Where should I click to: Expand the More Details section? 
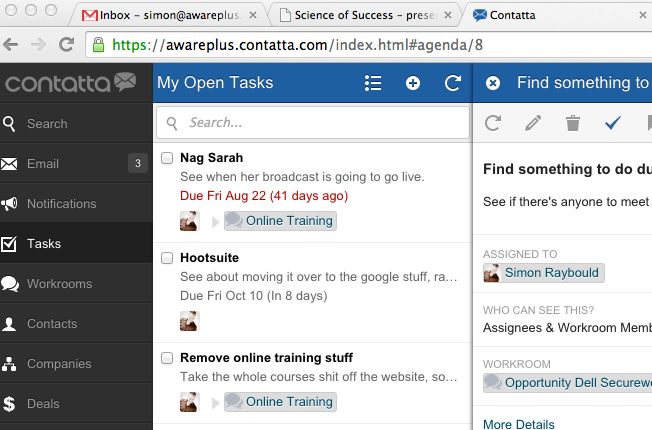click(518, 424)
